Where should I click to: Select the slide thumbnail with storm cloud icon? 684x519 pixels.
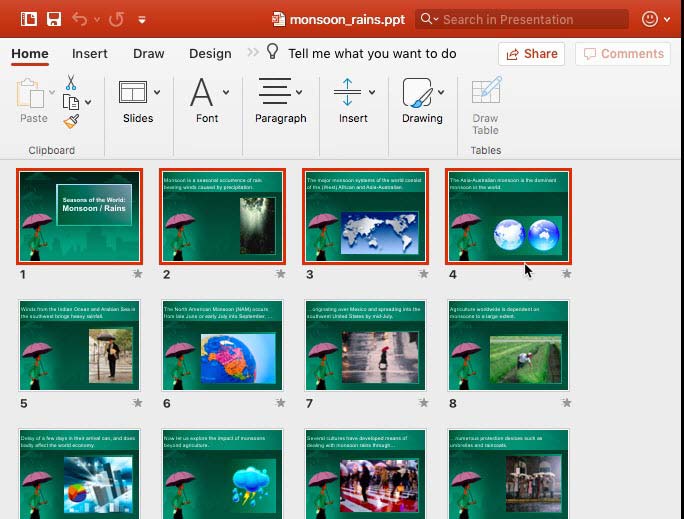pyautogui.click(x=222, y=474)
